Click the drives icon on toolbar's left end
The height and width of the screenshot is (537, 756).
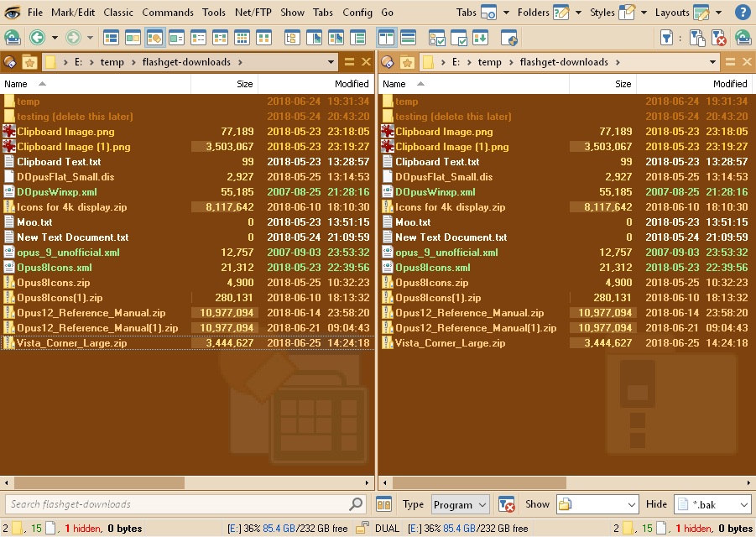(x=12, y=38)
